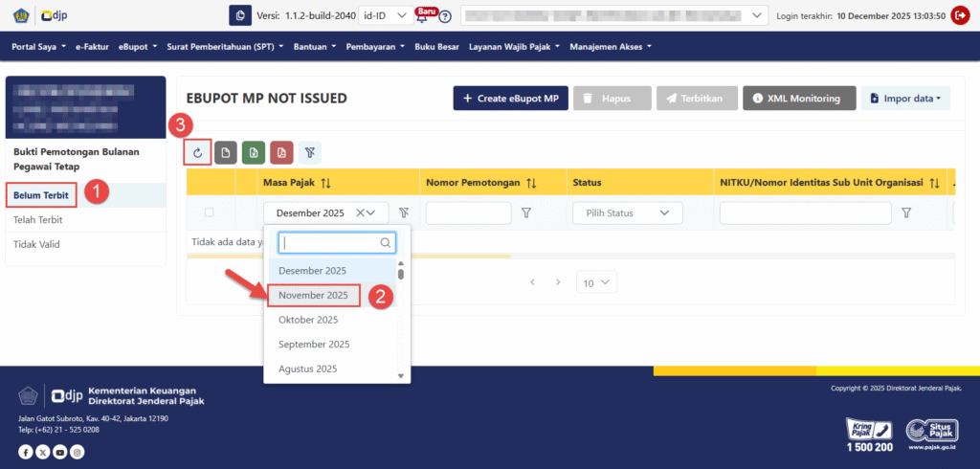Screen dimensions: 980x469
Task: Export table to Excel file icon
Action: point(254,152)
